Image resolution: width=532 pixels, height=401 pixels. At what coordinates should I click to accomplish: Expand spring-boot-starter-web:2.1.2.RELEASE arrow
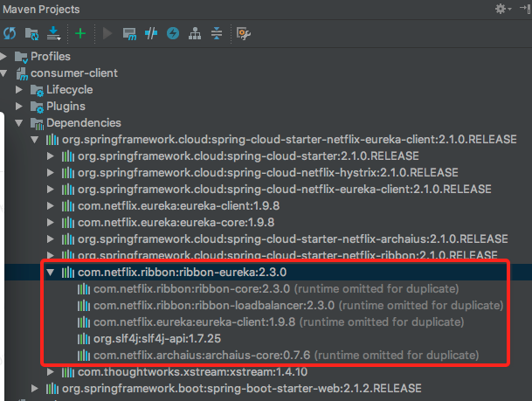(35, 389)
